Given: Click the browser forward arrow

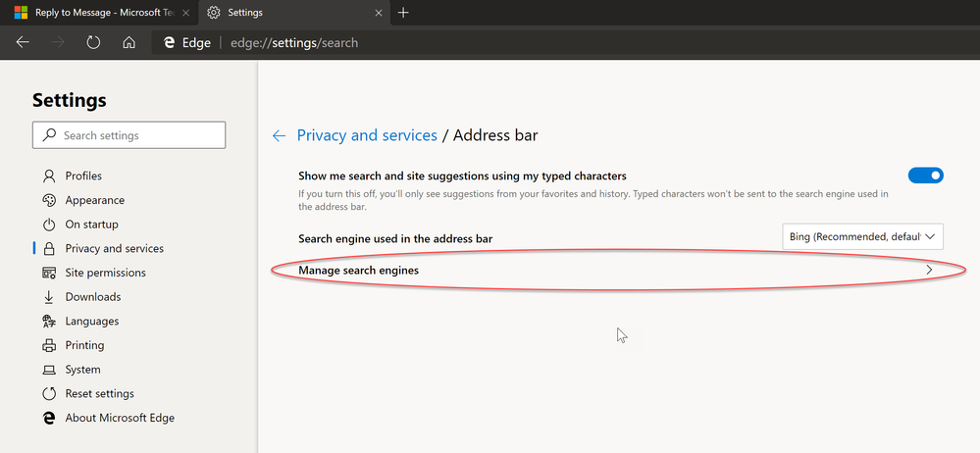Looking at the screenshot, I should point(58,42).
